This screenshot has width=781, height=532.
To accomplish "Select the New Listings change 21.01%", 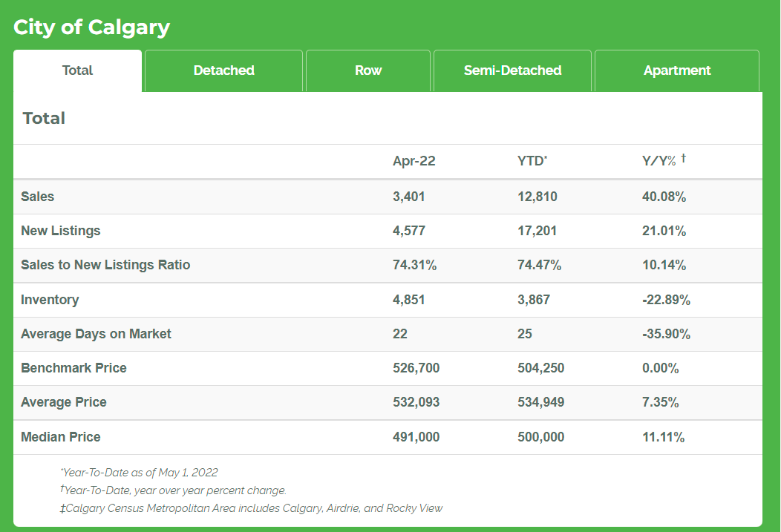I will pyautogui.click(x=664, y=231).
